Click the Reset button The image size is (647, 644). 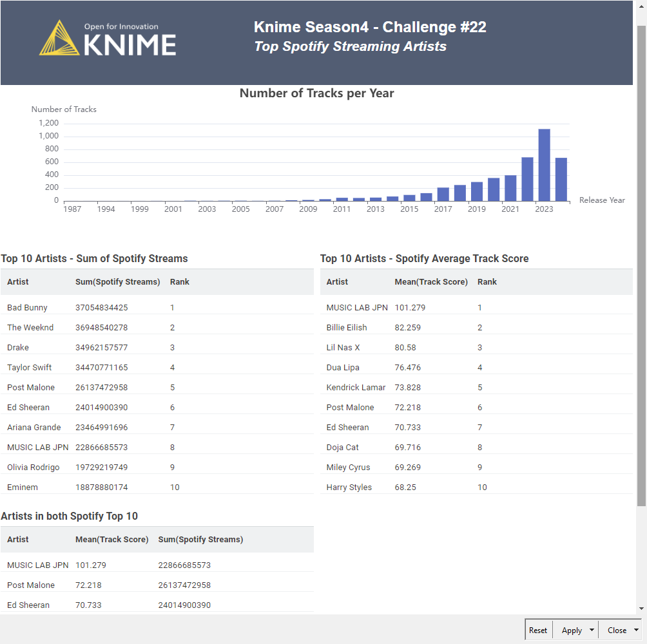537,630
